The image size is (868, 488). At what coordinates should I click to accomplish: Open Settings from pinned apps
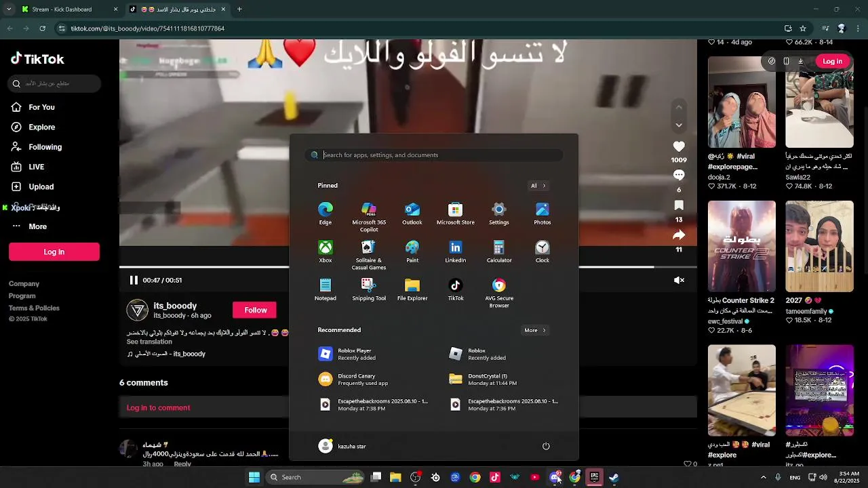(x=499, y=213)
